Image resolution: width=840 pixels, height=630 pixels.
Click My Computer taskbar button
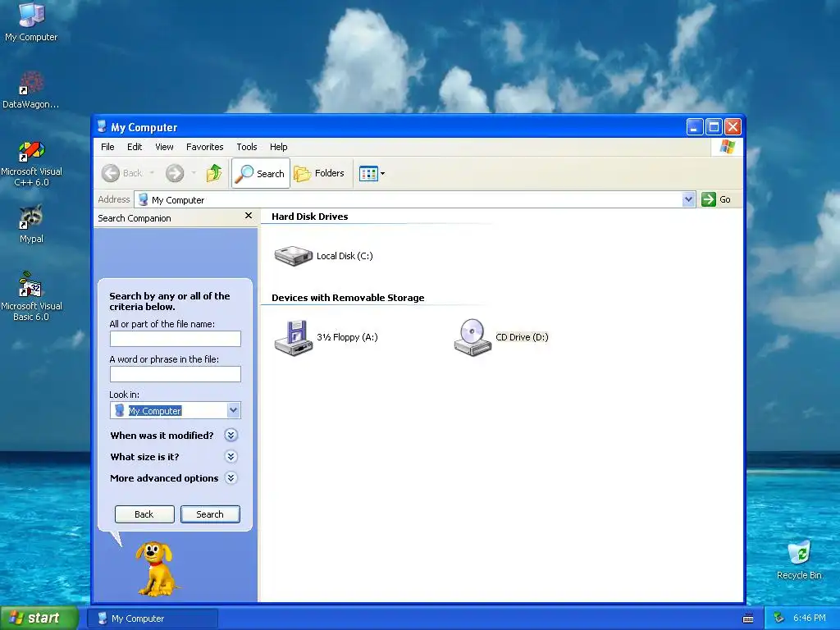[153, 619]
